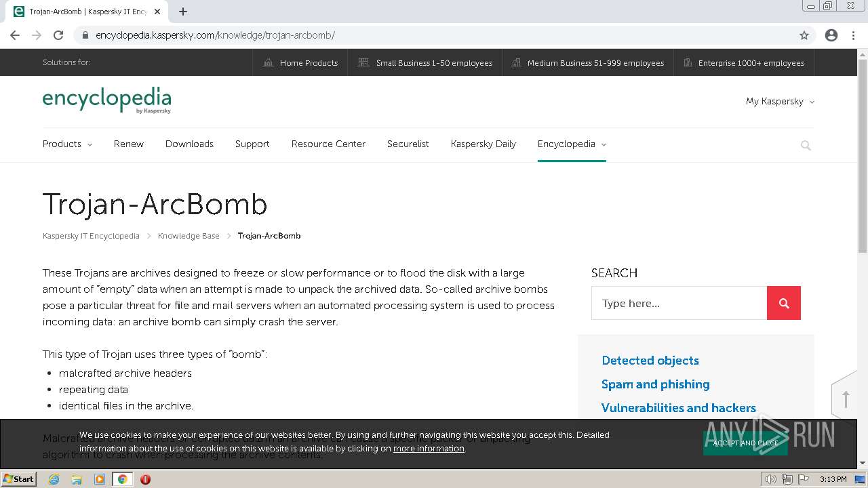Open the Renew menu item
This screenshot has height=488, width=868.
(129, 144)
